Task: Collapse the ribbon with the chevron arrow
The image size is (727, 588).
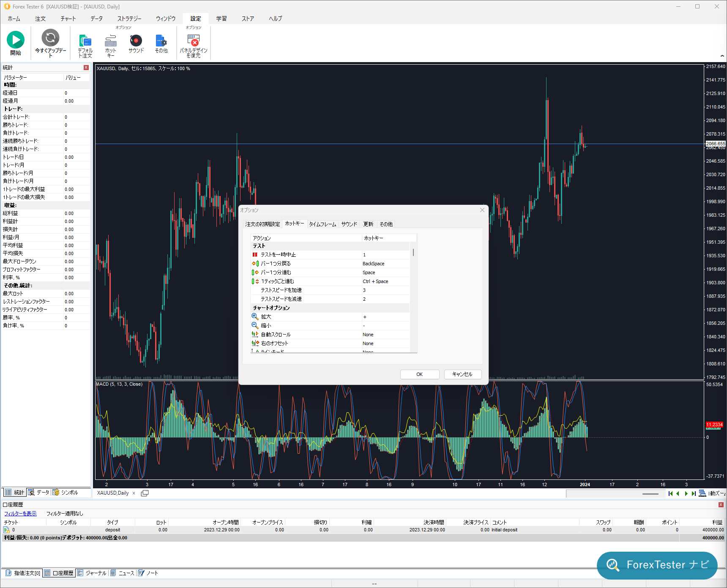Action: [x=722, y=56]
